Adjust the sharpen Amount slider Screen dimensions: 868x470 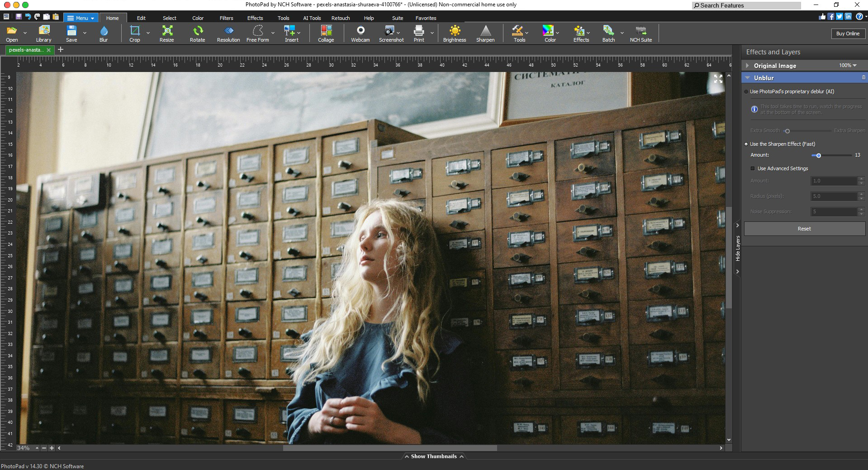pyautogui.click(x=818, y=155)
